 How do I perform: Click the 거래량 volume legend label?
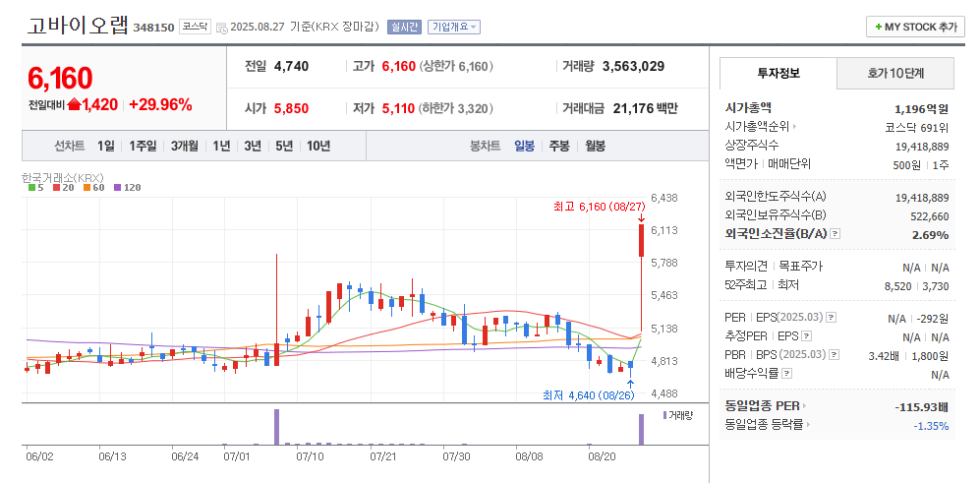(677, 415)
